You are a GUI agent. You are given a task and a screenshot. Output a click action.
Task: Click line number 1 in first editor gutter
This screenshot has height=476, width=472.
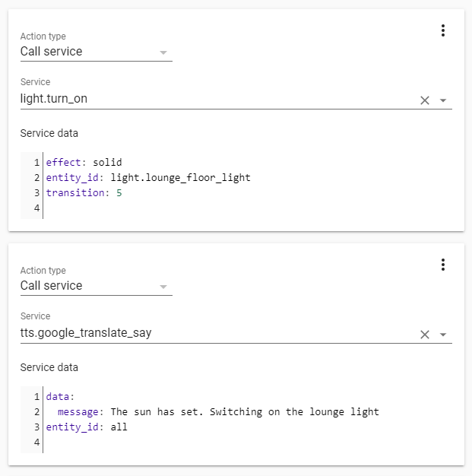(36, 162)
